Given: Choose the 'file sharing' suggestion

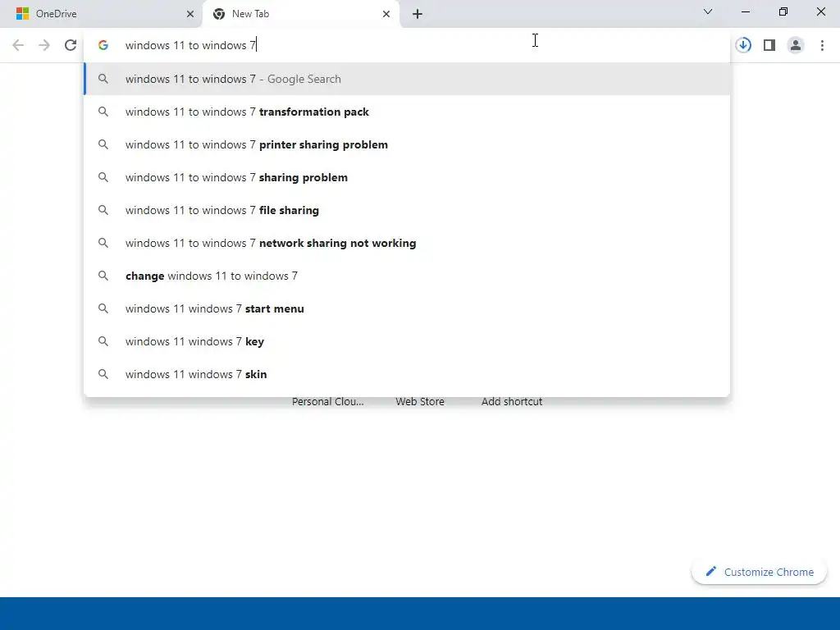Looking at the screenshot, I should click(407, 210).
